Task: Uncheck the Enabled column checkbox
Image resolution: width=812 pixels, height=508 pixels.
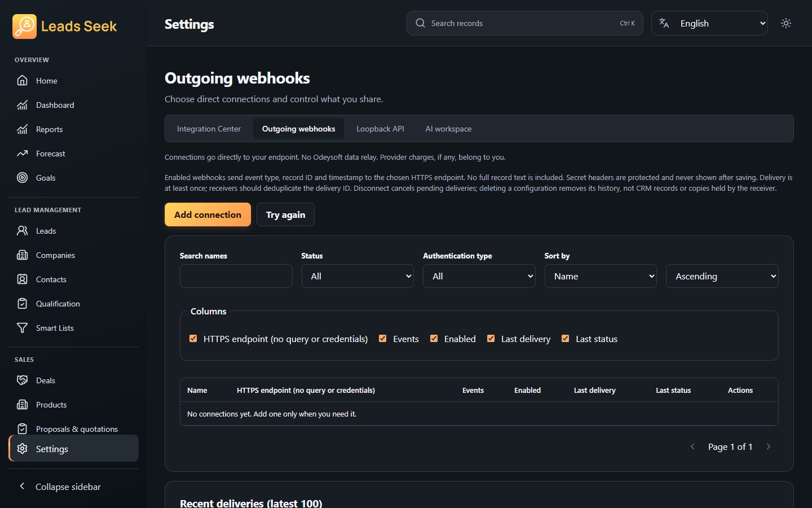Action: point(434,339)
